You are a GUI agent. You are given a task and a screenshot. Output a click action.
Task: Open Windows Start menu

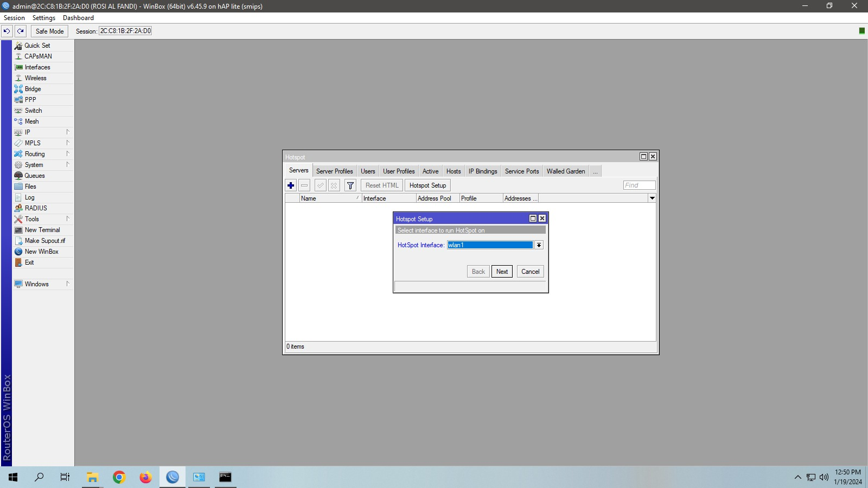click(13, 477)
